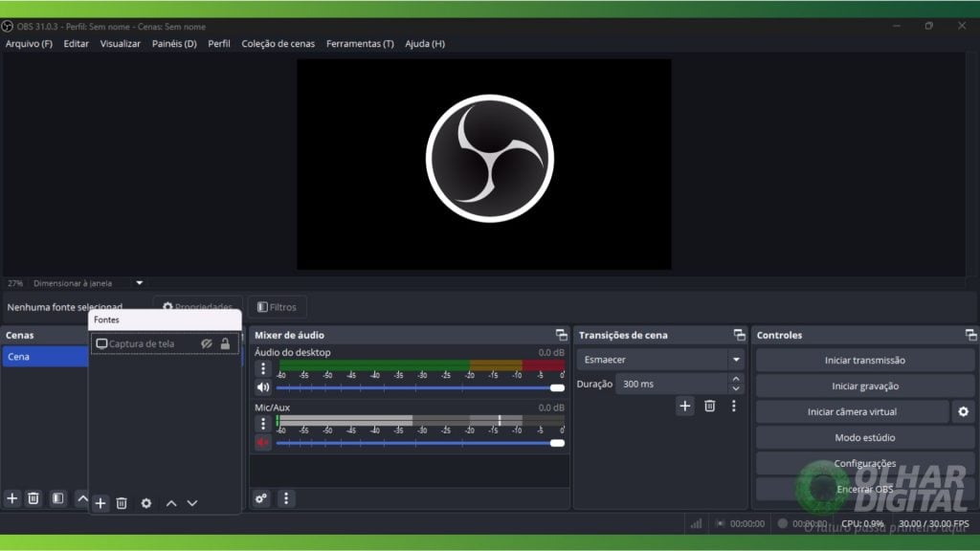Screen dimensions: 980x551
Task: Open properties gear for selected source in Fontes
Action: [146, 503]
